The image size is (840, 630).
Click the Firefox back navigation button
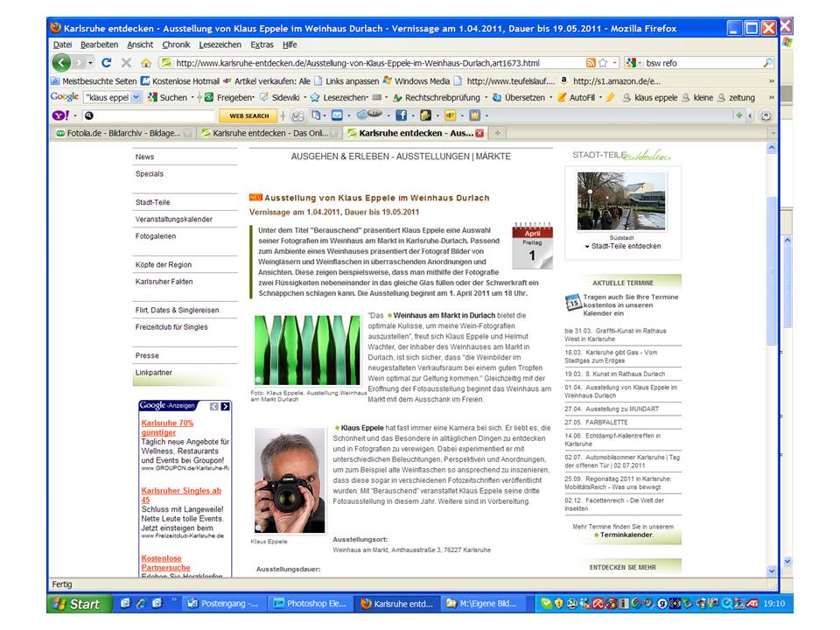click(x=61, y=63)
